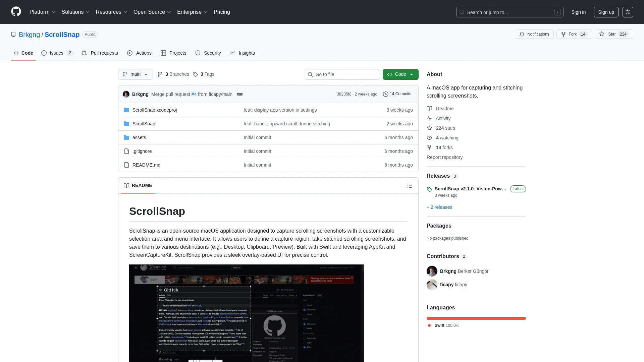Expand the Platform menu
This screenshot has height=362, width=644.
pos(42,12)
